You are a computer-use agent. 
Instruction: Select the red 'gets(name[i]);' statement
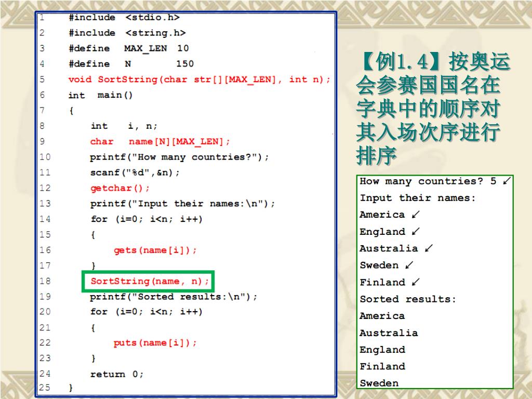(x=155, y=250)
